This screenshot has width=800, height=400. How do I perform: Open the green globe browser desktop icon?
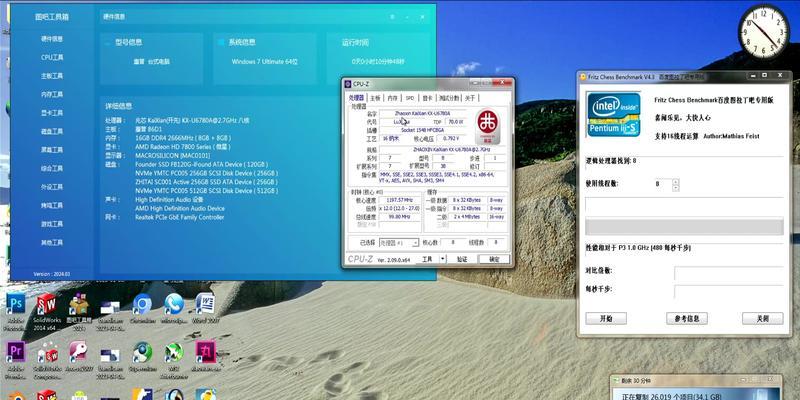(x=142, y=352)
